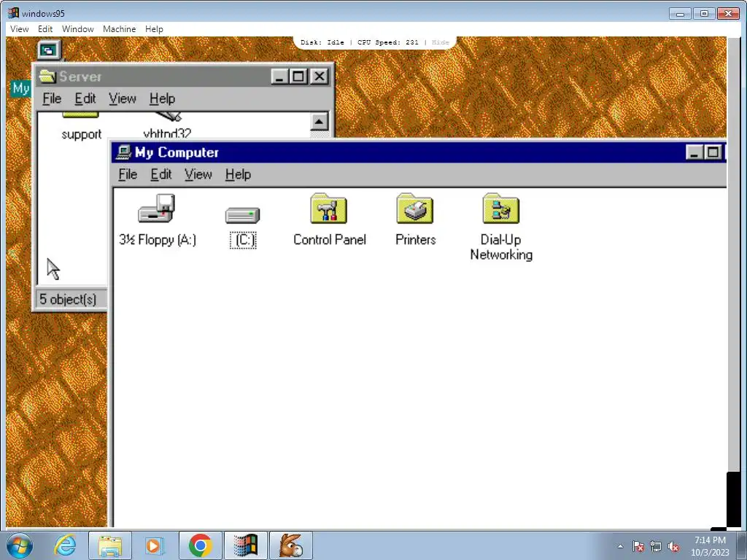The height and width of the screenshot is (560, 747).
Task: Open Edit menu in Server window
Action: 85,98
